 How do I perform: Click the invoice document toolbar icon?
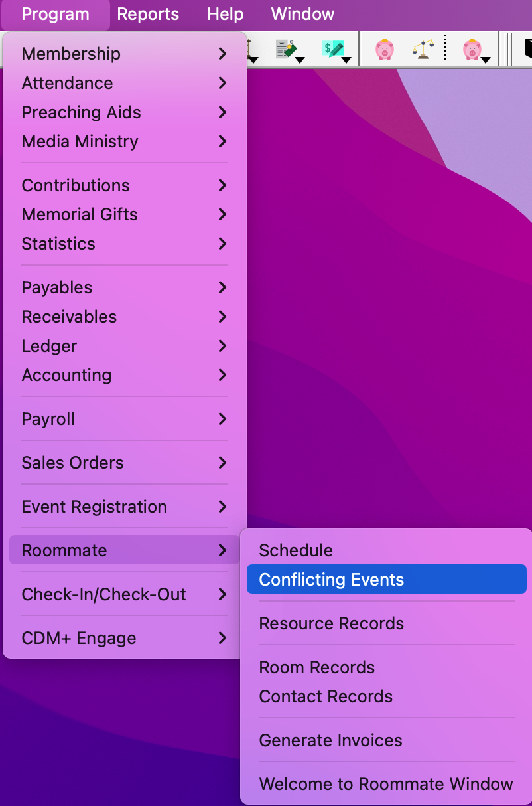(x=287, y=50)
